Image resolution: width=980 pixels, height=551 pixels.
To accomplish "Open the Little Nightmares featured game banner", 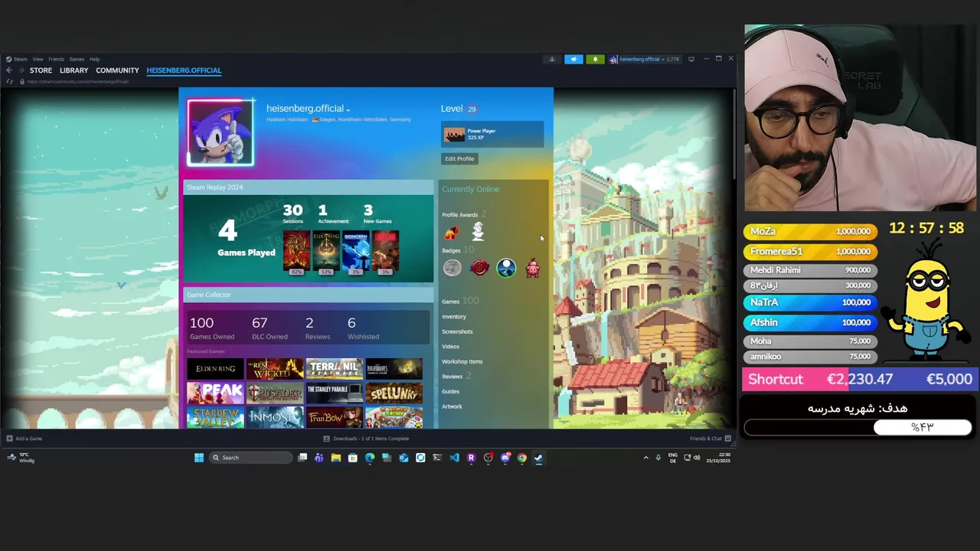I will point(394,369).
